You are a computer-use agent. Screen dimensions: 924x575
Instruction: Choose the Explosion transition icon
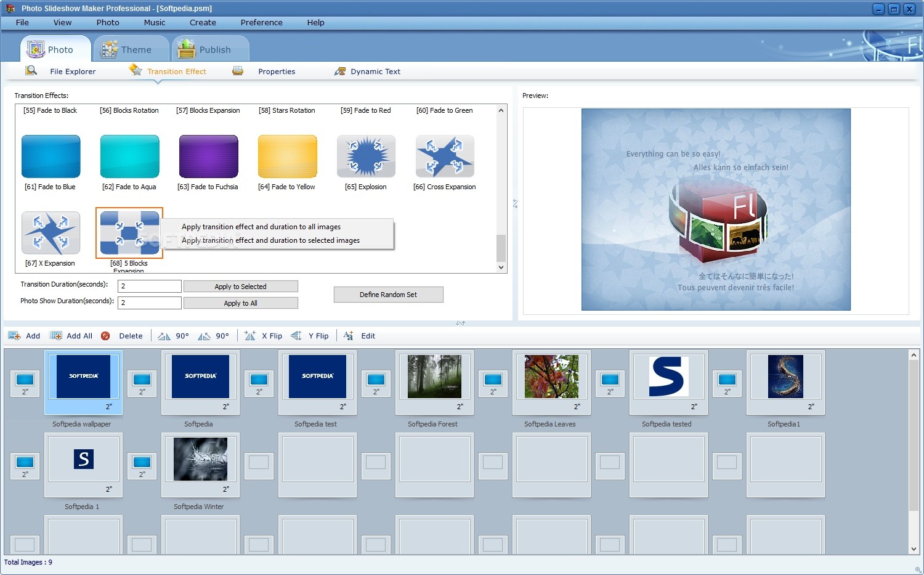pos(367,157)
